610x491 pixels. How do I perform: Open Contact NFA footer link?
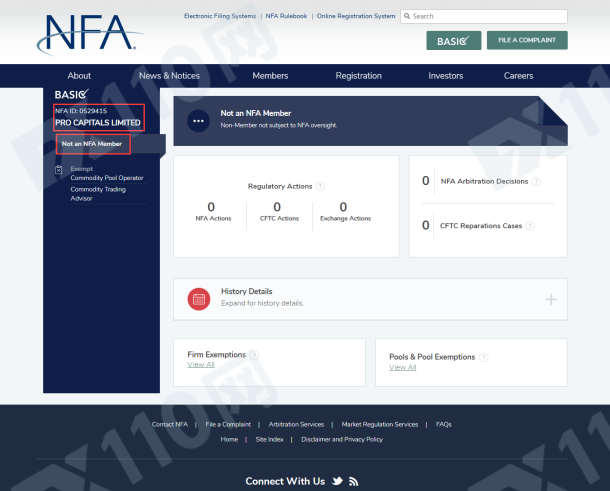170,424
